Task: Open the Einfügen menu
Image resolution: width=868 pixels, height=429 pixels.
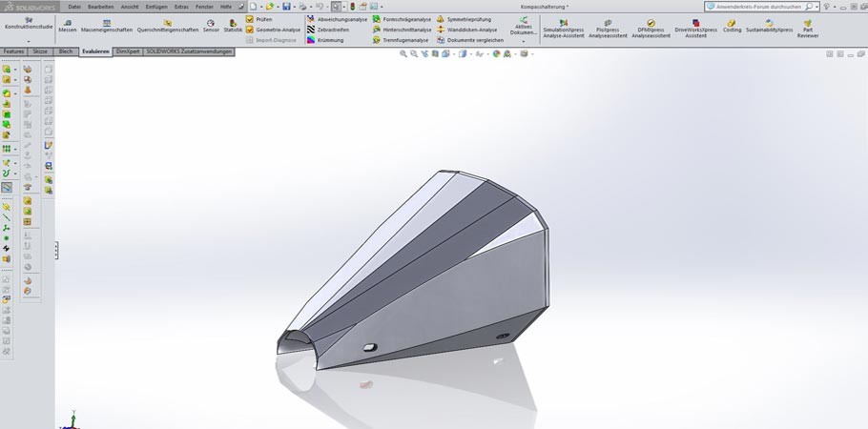Action: [156, 7]
